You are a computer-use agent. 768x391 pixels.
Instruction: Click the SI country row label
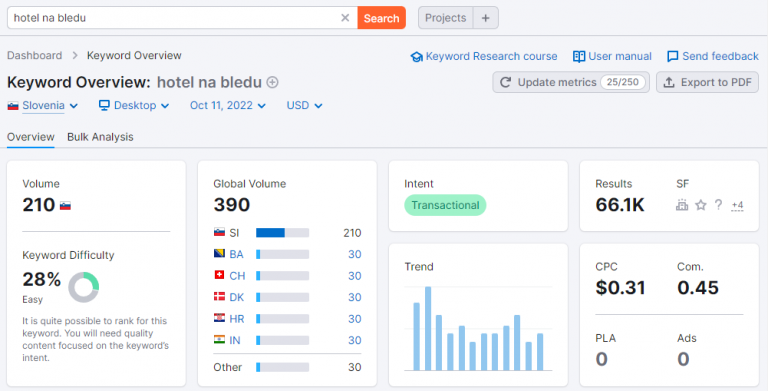(x=234, y=233)
